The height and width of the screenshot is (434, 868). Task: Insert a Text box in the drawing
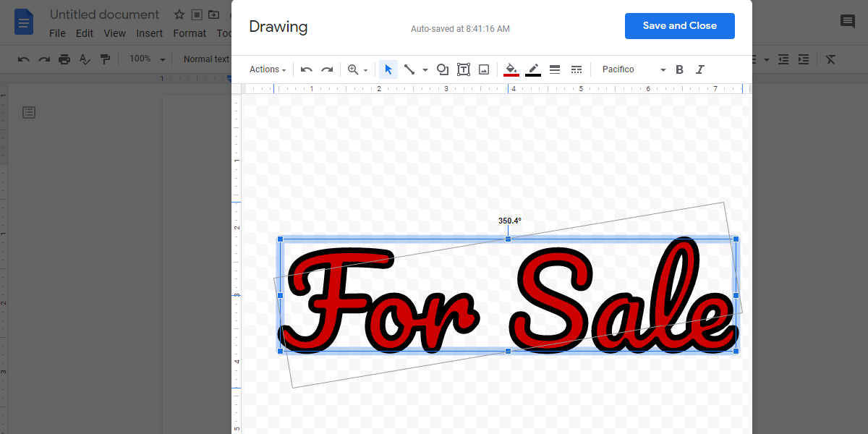pyautogui.click(x=463, y=69)
